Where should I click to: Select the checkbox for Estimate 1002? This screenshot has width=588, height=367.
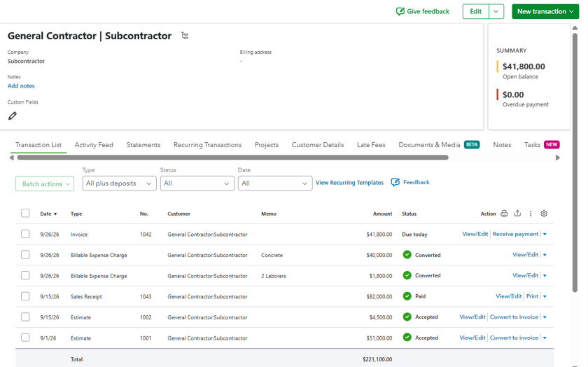point(25,317)
